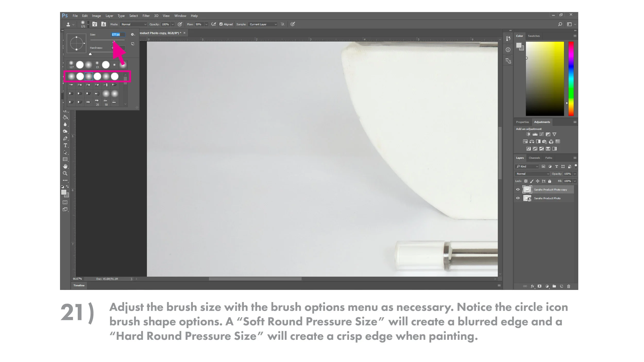Viewport: 644px width, 362px height.
Task: Open the Mode dropdown set to Normal
Action: click(134, 24)
